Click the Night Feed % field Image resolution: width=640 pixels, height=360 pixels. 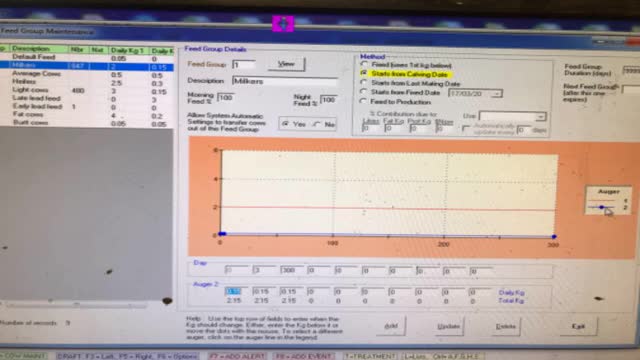point(329,100)
